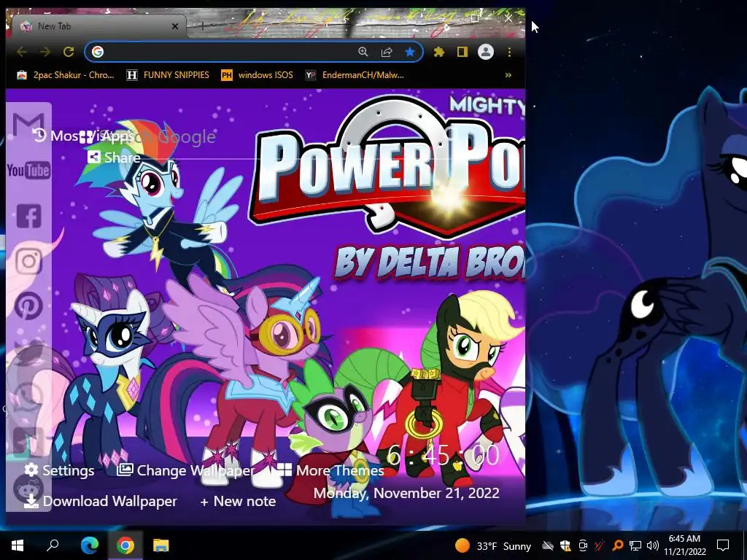
Task: Open Windows taskbar search
Action: (x=53, y=545)
